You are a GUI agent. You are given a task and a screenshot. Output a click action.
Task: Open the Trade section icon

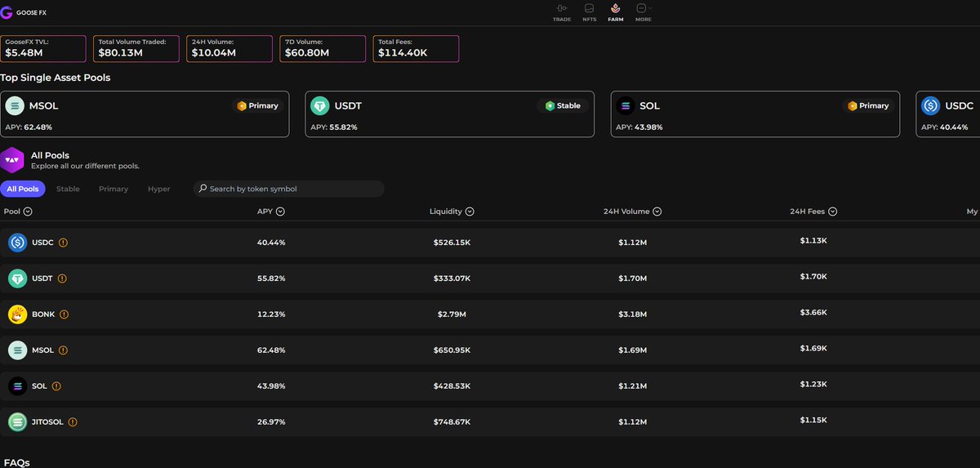(562, 8)
